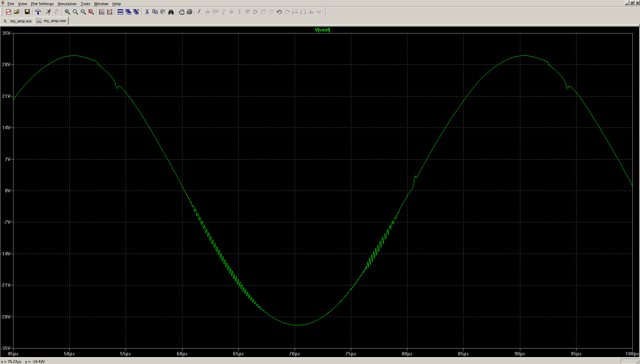Click the 0V vertical axis label

[x=8, y=191]
